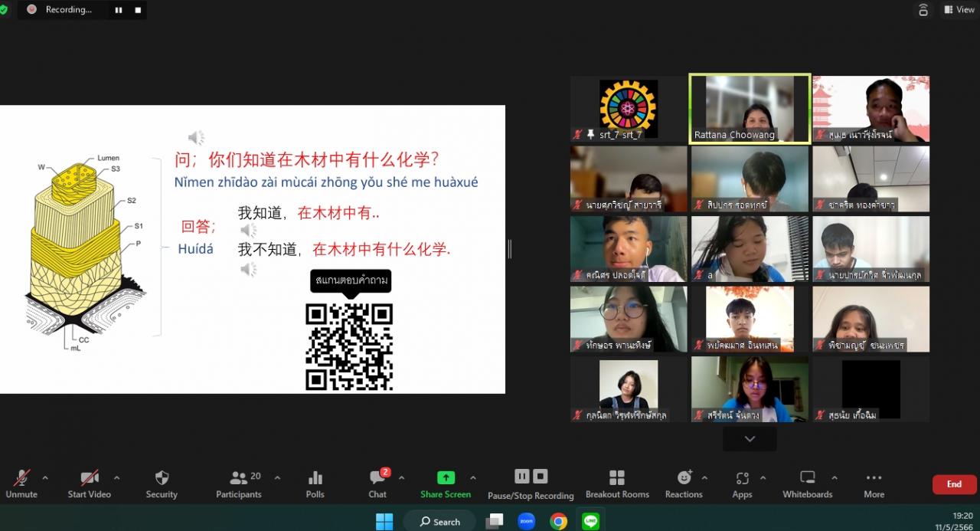Click the pause icon in Pause/Stop Recording

(x=522, y=477)
